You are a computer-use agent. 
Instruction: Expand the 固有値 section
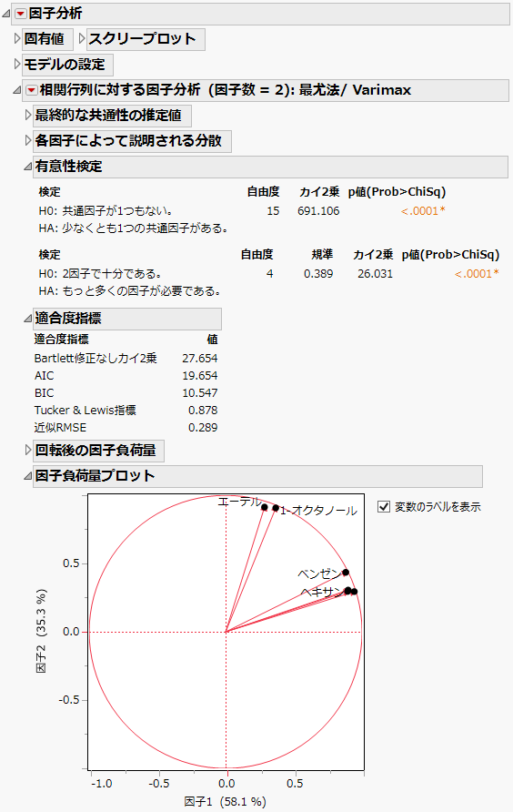coord(17,39)
